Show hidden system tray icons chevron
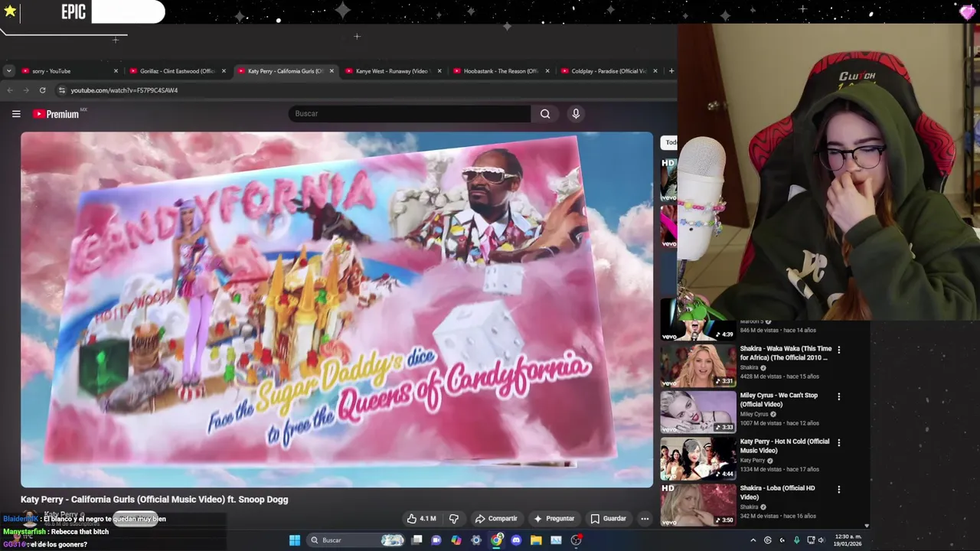 pyautogui.click(x=753, y=540)
